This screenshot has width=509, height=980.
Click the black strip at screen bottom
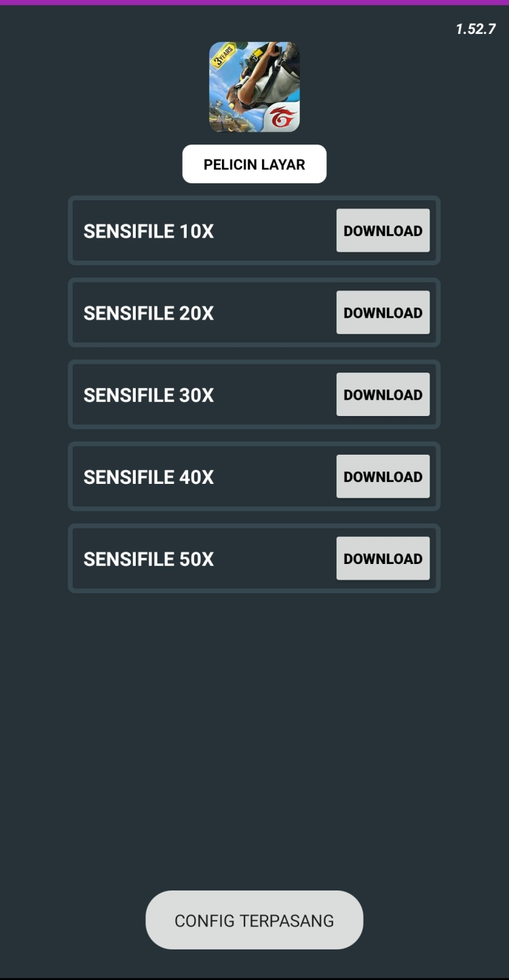pyautogui.click(x=254, y=978)
